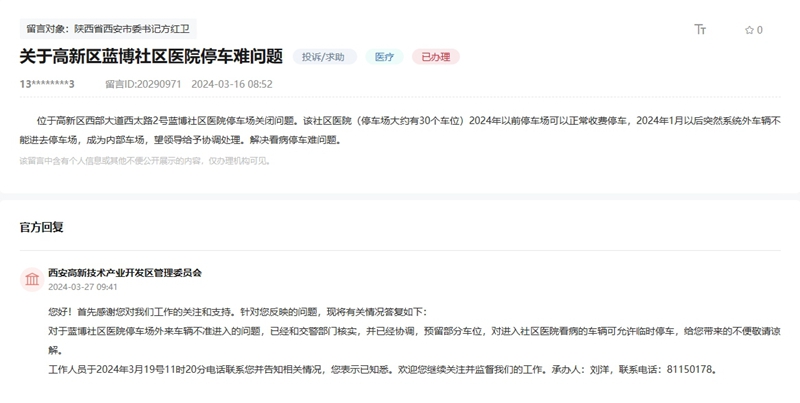Click the 已办理 status tag
The width and height of the screenshot is (800, 403).
click(x=435, y=57)
